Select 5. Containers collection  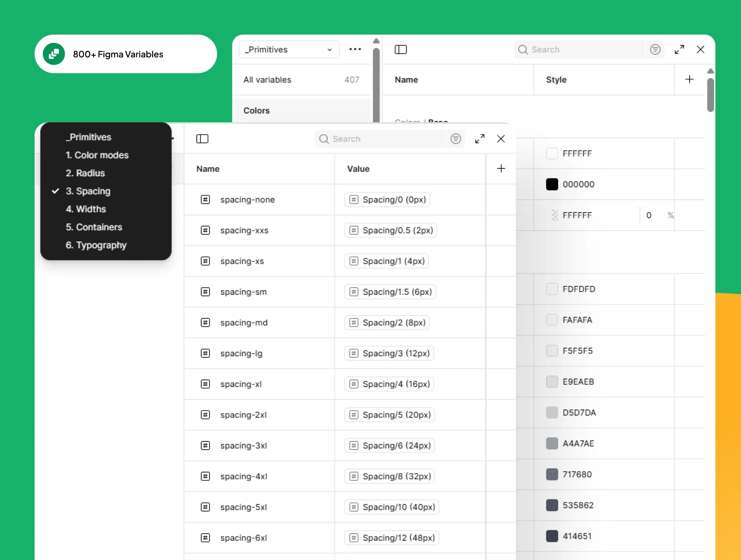point(94,227)
